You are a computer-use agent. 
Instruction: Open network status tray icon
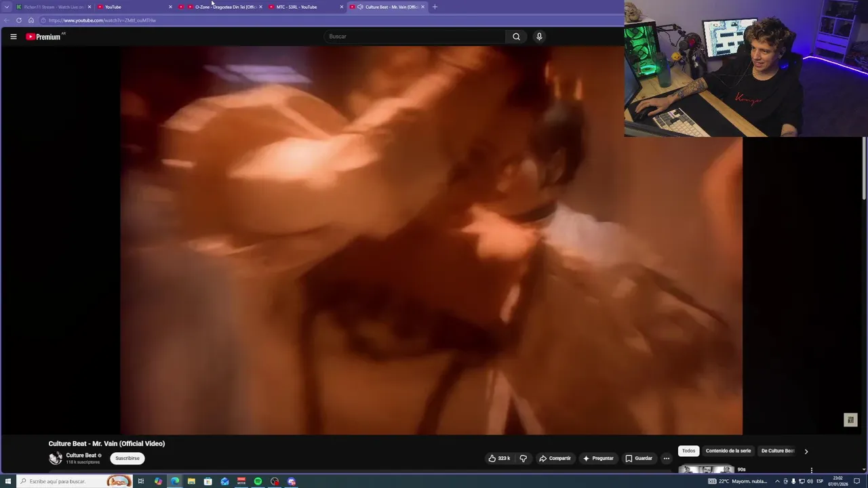[x=802, y=481]
